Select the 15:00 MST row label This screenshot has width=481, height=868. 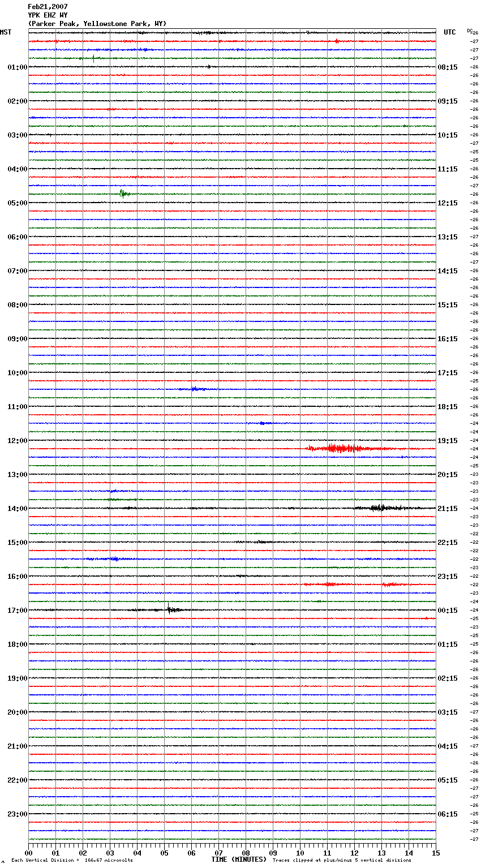pos(17,543)
